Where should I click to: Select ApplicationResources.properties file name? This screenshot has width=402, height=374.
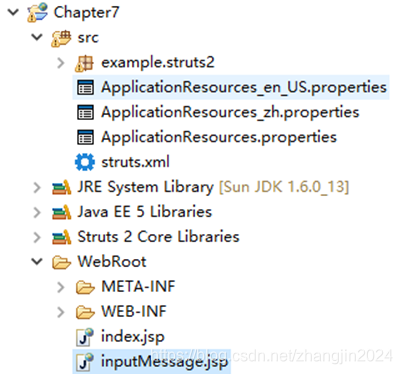click(x=219, y=137)
